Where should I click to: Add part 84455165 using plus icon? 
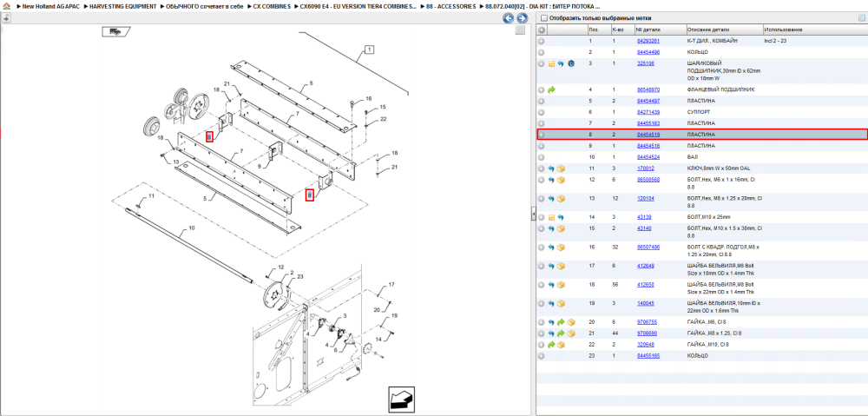point(542,355)
